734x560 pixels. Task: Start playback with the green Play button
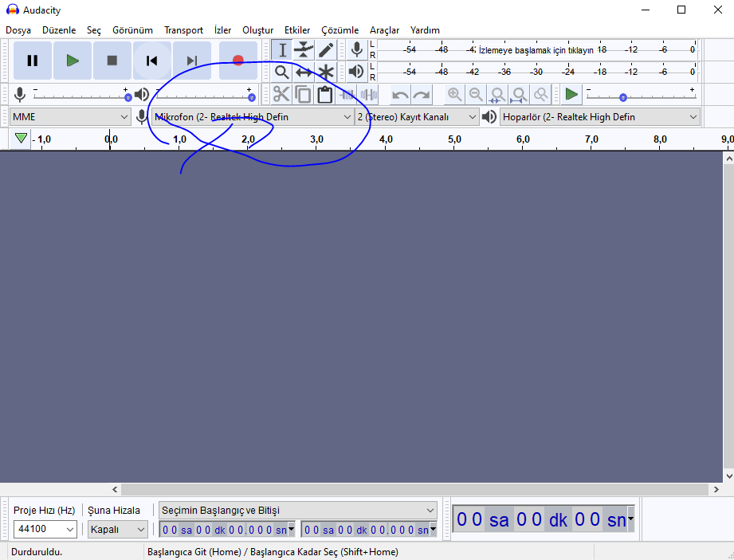(x=72, y=61)
